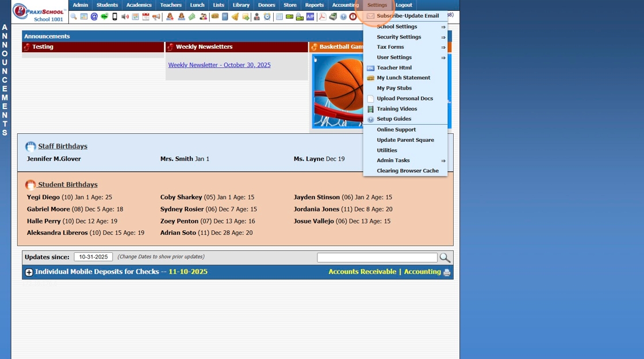Click the Weekly Newsletters announcement header
644x359 pixels.
click(236, 47)
